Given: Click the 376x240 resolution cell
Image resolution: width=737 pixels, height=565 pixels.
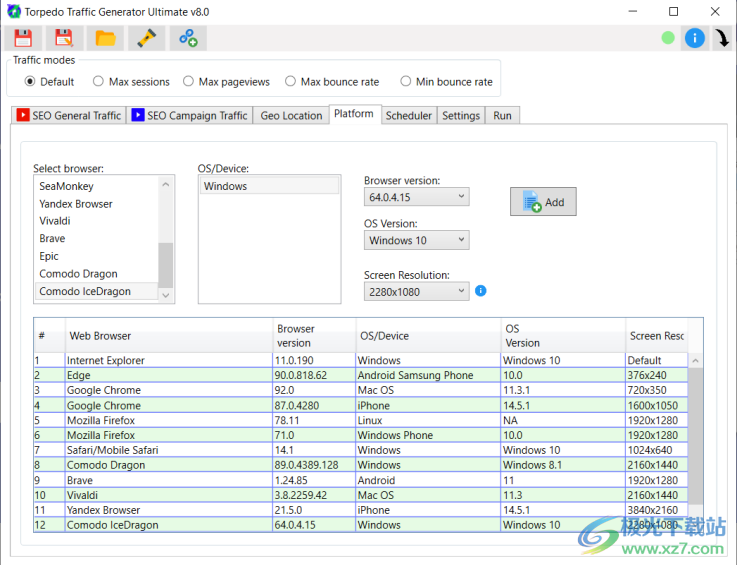Looking at the screenshot, I should pos(657,375).
